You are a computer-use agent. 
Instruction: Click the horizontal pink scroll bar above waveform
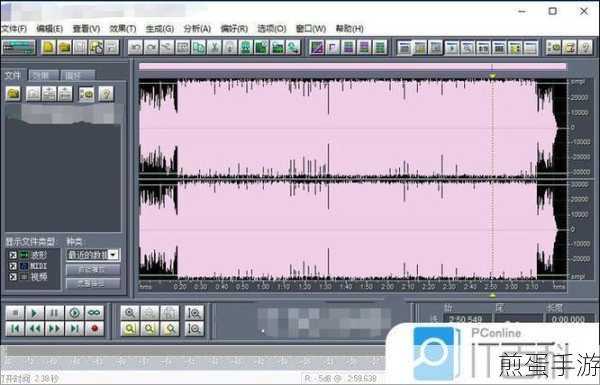pos(352,67)
